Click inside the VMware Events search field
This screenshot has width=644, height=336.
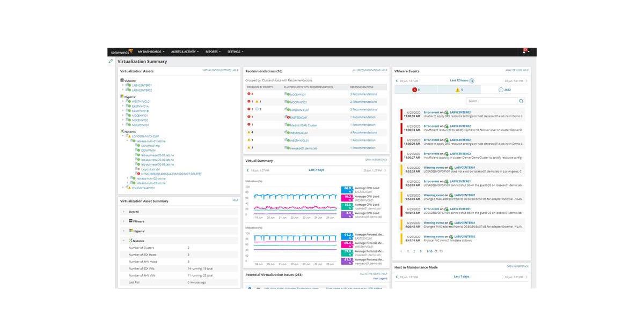tap(492, 101)
